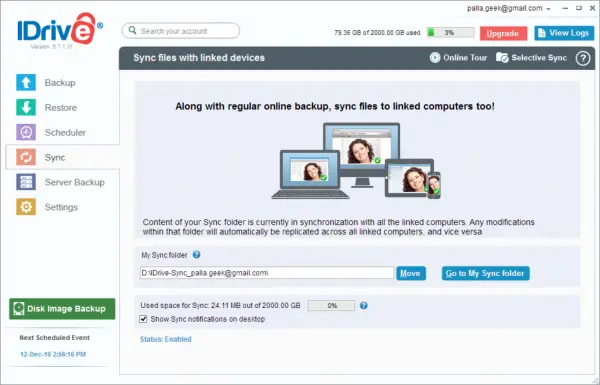The height and width of the screenshot is (385, 600).
Task: Open the palla.geek@gmail.com account dropdown
Action: (x=509, y=8)
